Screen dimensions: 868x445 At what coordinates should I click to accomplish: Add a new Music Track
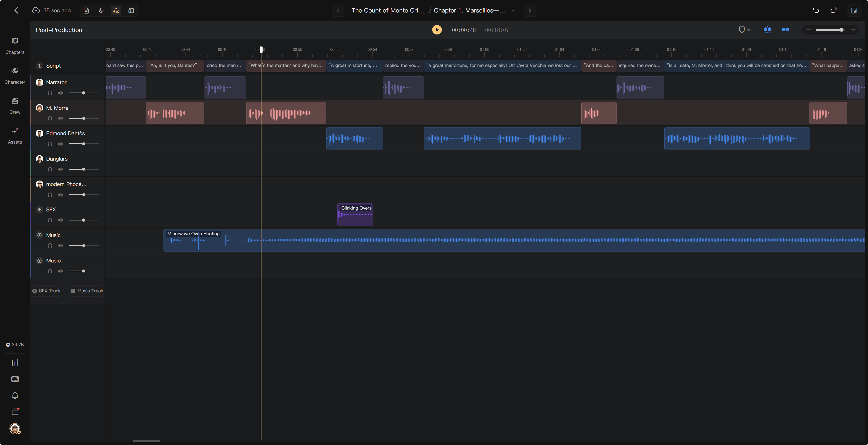pos(87,291)
